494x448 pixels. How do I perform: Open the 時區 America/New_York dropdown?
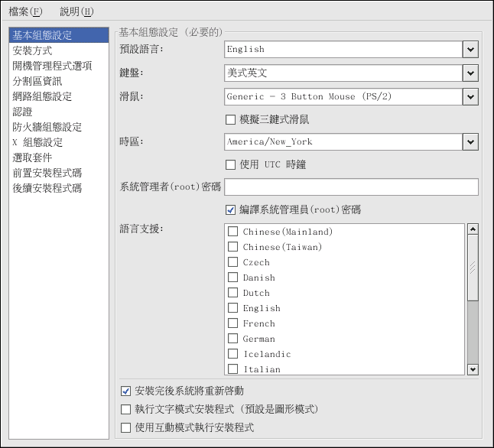470,141
